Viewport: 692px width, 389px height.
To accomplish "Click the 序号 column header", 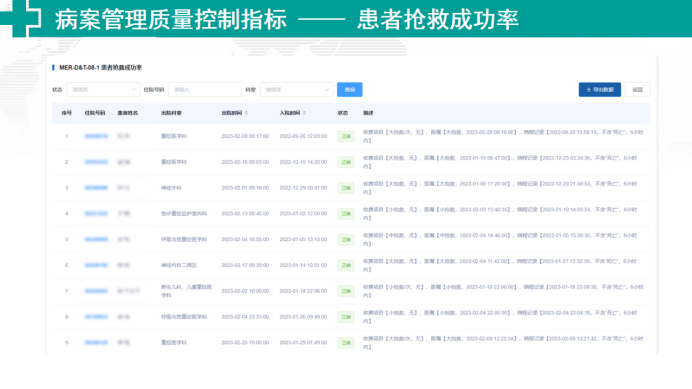I will click(67, 113).
